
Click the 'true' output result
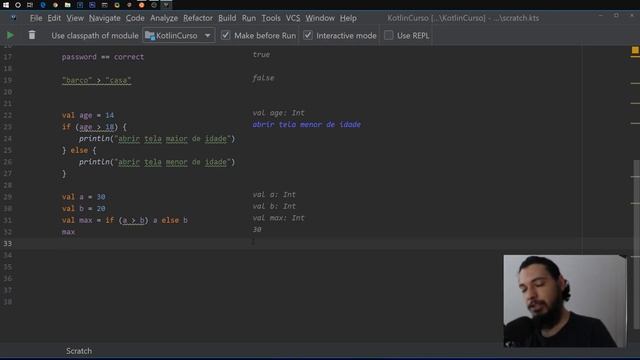tap(261, 54)
